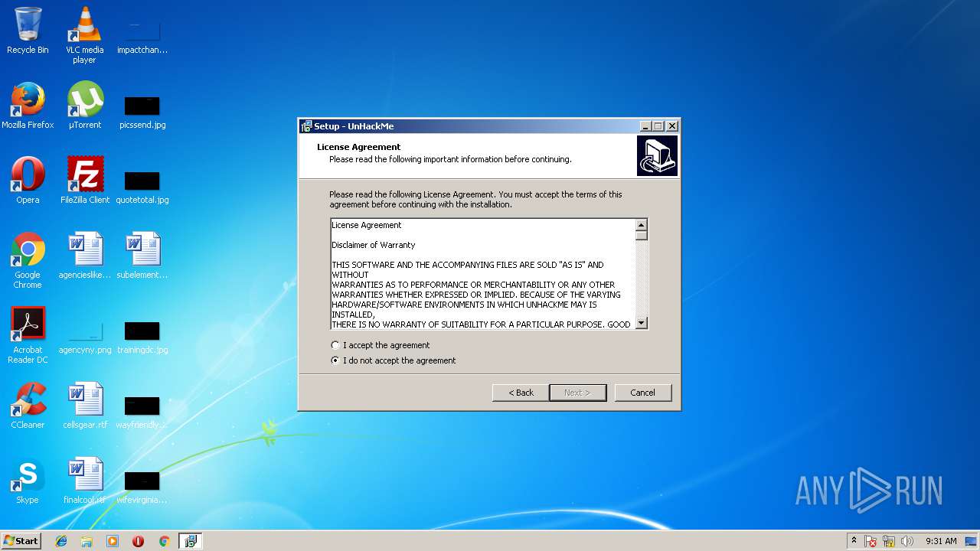Open the Recycle Bin desktop icon

click(28, 31)
